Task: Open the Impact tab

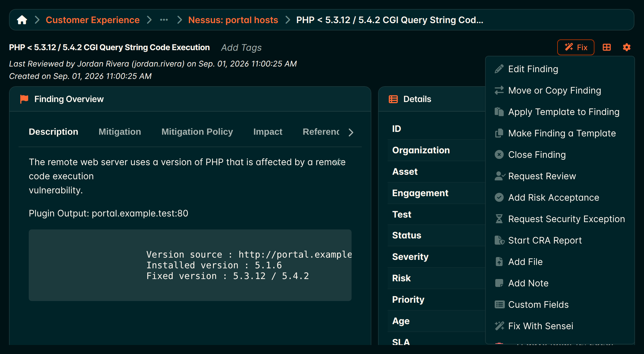Action: 268,132
